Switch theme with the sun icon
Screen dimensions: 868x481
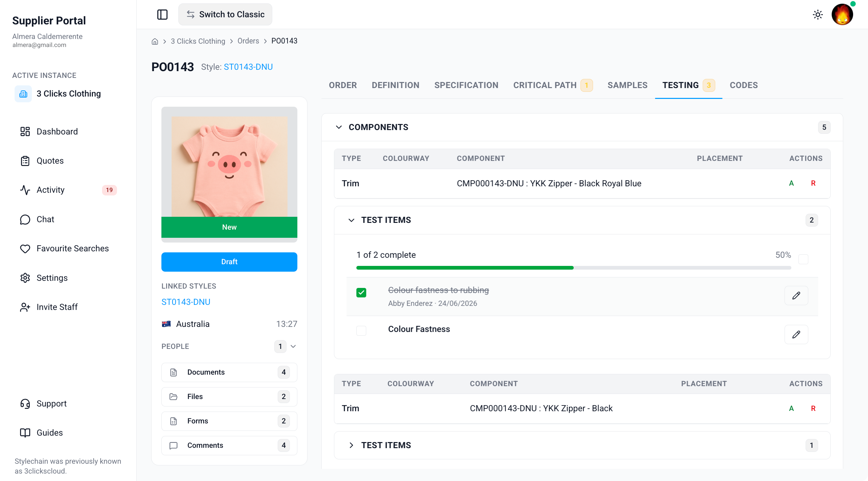[818, 15]
